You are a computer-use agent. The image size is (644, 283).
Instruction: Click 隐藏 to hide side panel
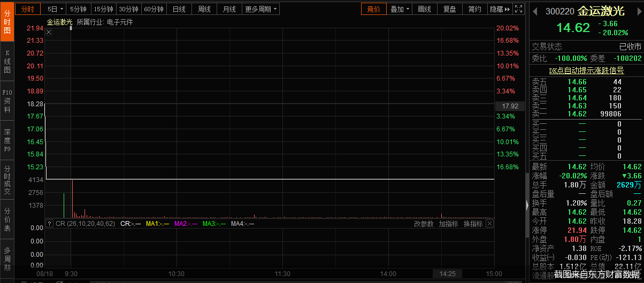pyautogui.click(x=500, y=9)
